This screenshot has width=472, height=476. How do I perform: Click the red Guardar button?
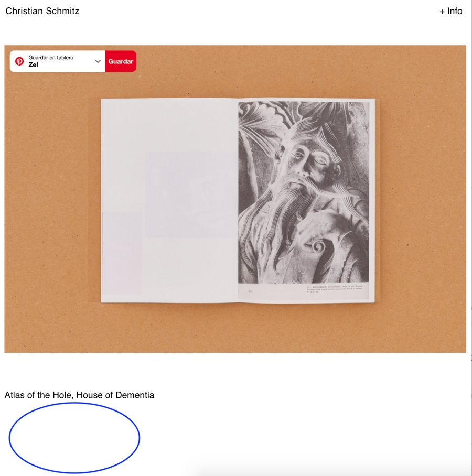121,61
